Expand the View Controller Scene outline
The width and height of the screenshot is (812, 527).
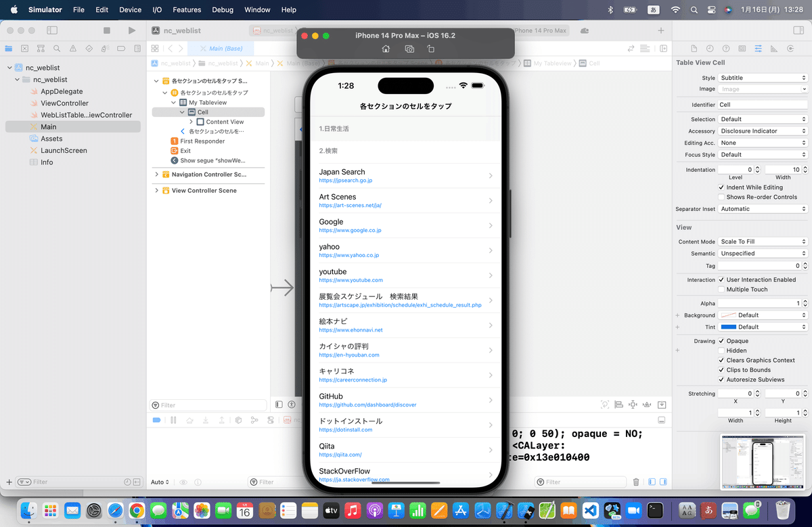point(157,191)
